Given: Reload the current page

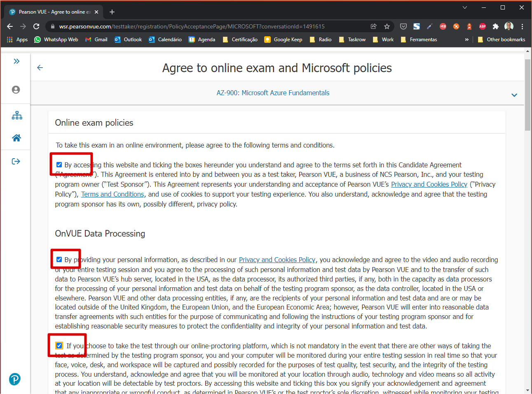Looking at the screenshot, I should click(36, 26).
